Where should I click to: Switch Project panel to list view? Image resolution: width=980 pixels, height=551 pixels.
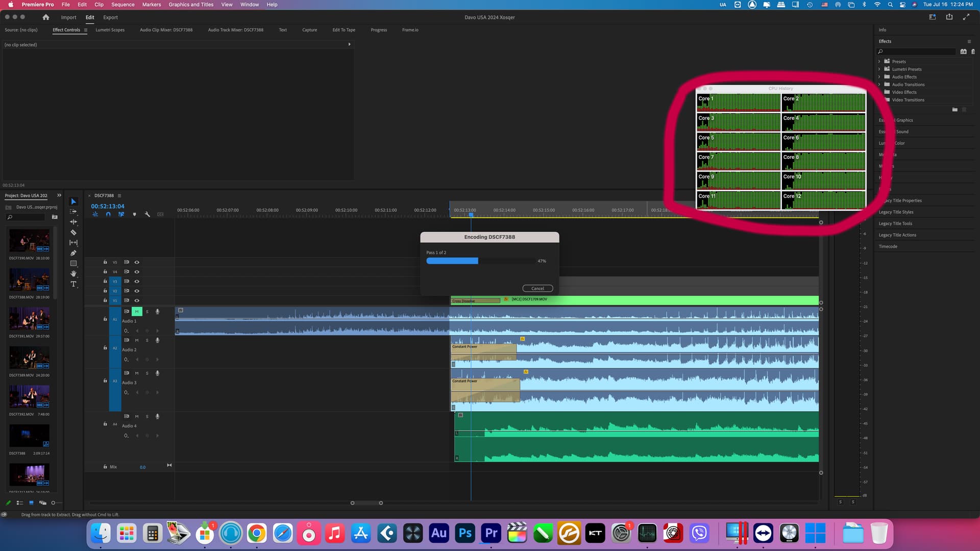point(20,503)
